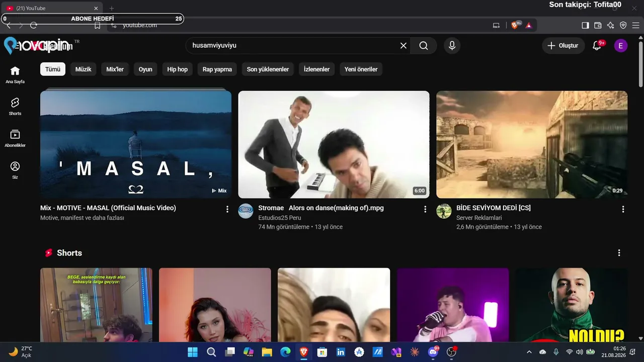Show hidden system tray icons
This screenshot has height=362, width=644.
click(x=529, y=352)
